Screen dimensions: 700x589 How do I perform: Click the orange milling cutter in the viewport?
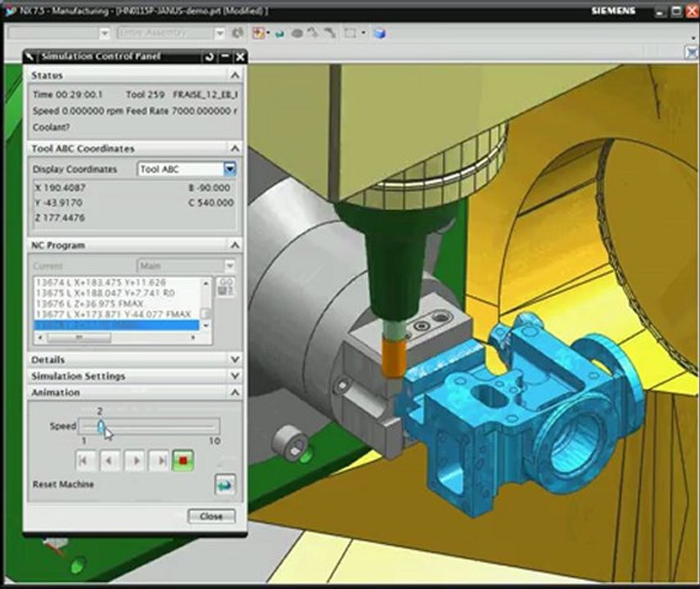pos(394,357)
